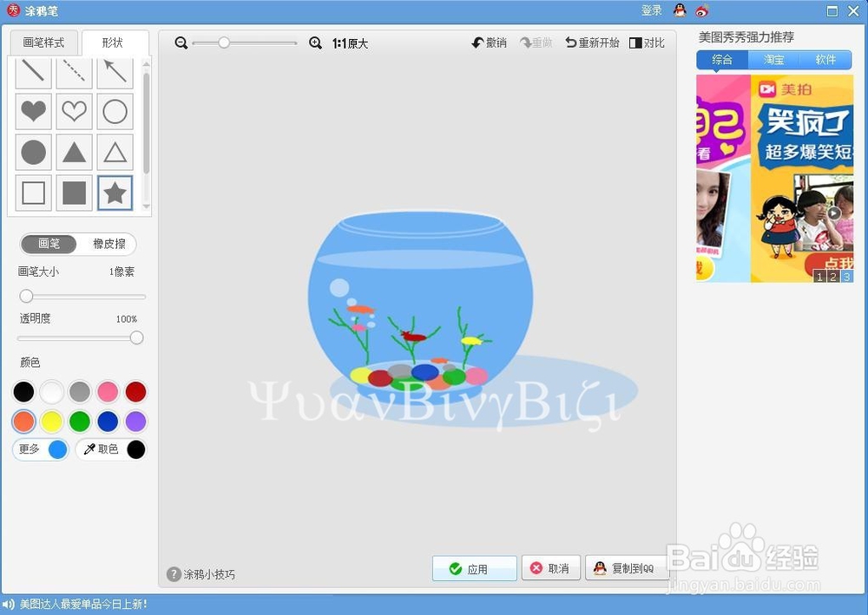Switch back to 画笔 brush mode
868x615 pixels.
click(x=49, y=244)
